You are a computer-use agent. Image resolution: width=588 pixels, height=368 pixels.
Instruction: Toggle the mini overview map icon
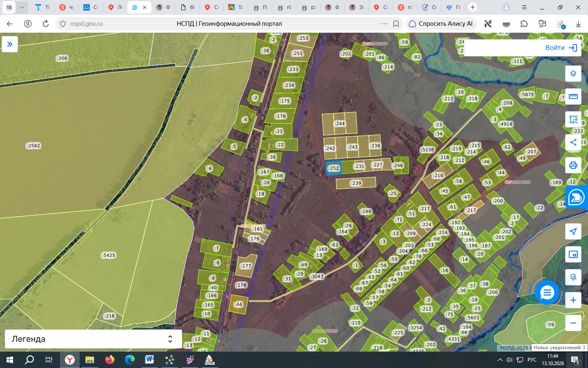coord(573,254)
